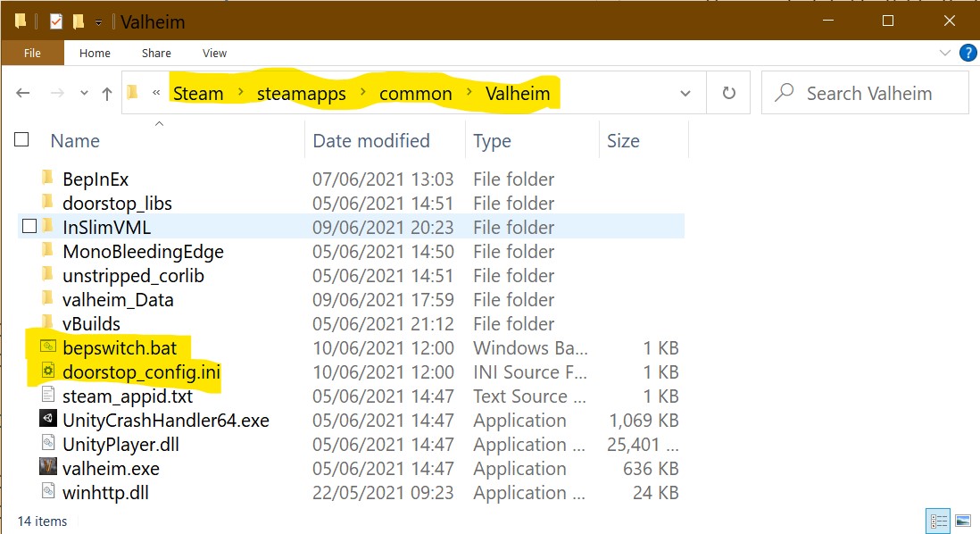Viewport: 980px width, 534px height.
Task: Switch to the Share ribbon tab
Action: (156, 54)
